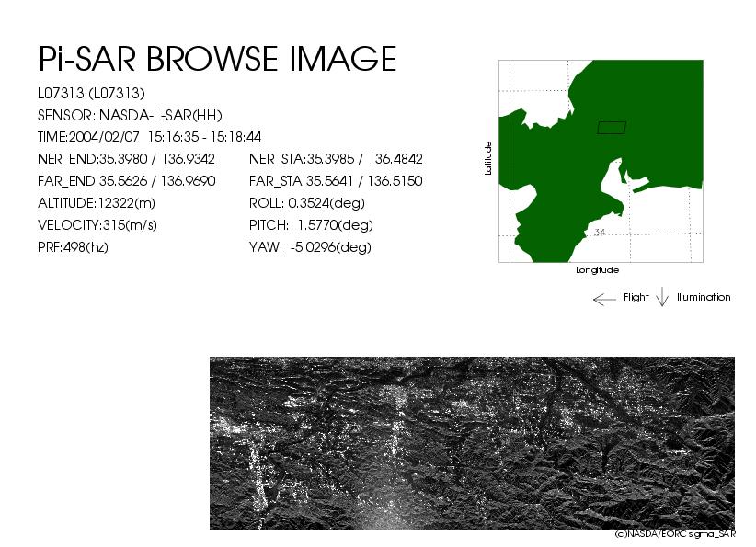
Task: Click the (c)NASDA/EORC sigma_SAR credit
Action: click(x=675, y=534)
